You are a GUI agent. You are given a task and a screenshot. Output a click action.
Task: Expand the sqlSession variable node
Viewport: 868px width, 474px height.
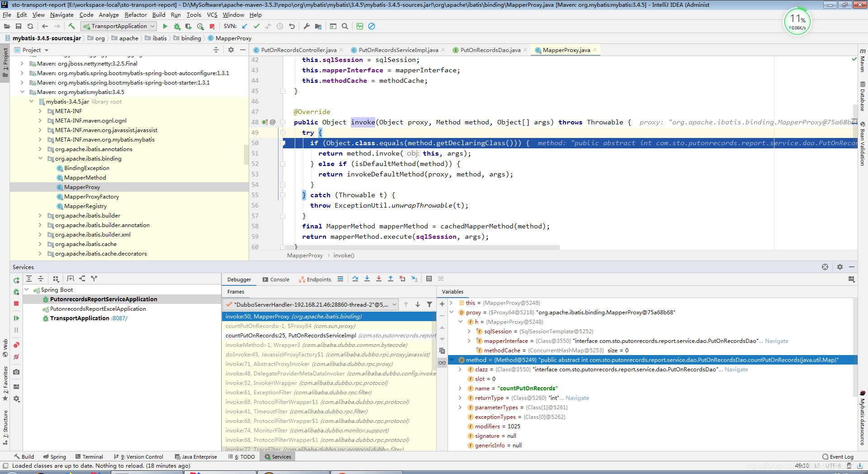(469, 332)
